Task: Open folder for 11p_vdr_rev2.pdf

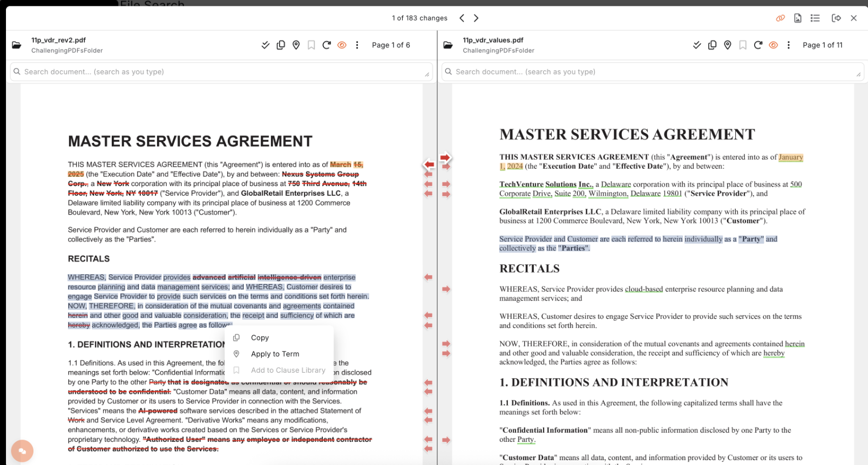Action: pos(17,45)
